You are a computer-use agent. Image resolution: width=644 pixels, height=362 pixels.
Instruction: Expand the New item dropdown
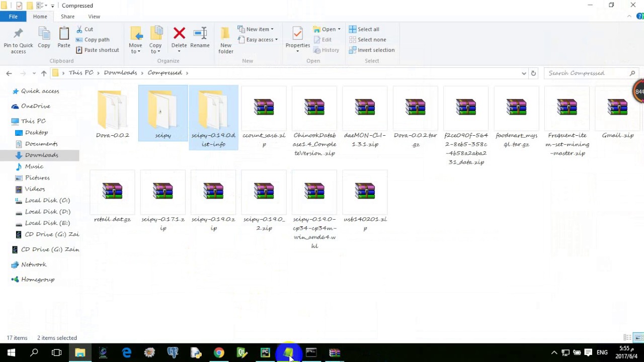[x=256, y=29]
